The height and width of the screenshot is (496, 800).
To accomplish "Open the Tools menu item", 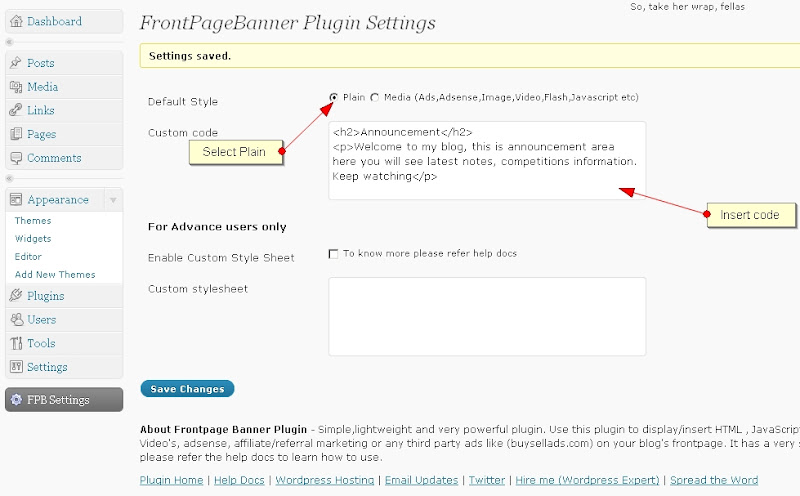I will click(41, 343).
